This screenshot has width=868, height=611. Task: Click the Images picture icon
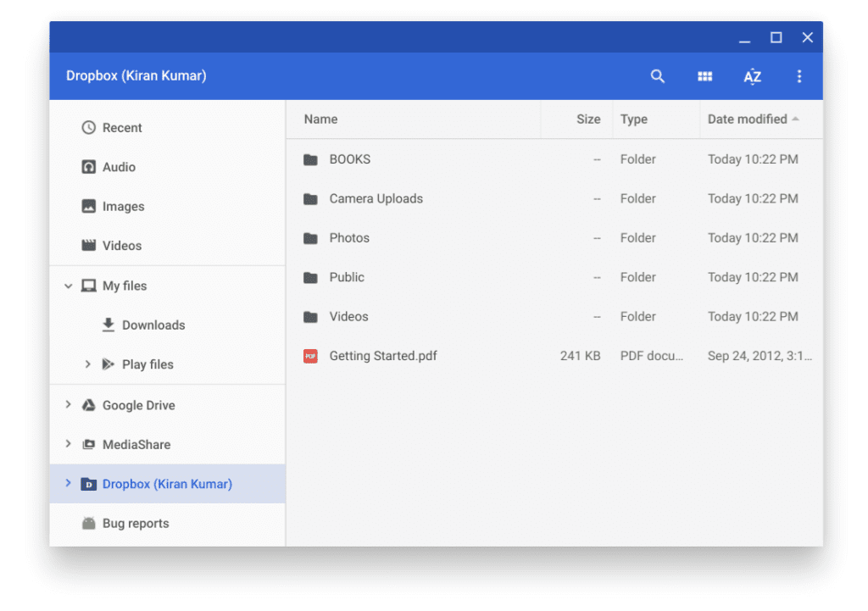pos(88,206)
